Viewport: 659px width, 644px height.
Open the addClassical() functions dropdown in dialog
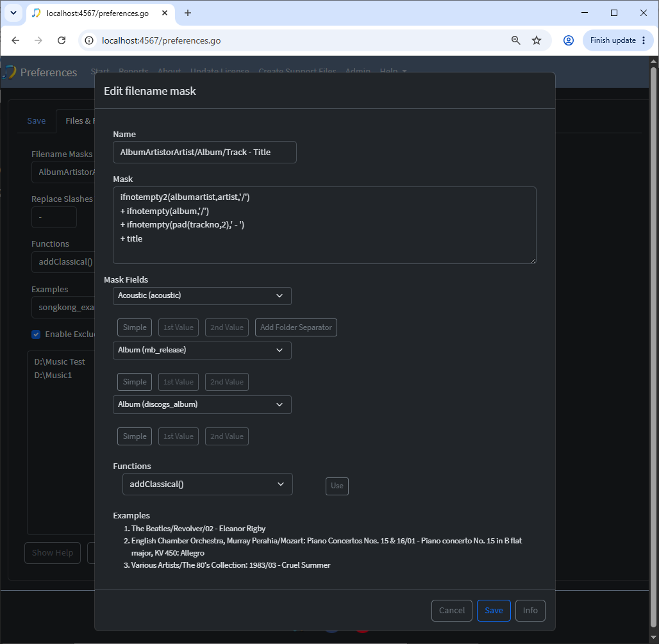[x=208, y=484]
